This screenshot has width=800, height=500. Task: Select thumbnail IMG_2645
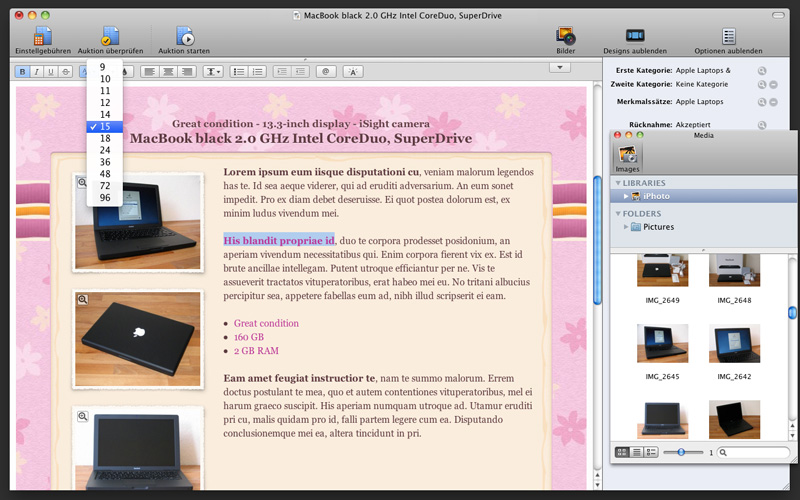pos(662,343)
